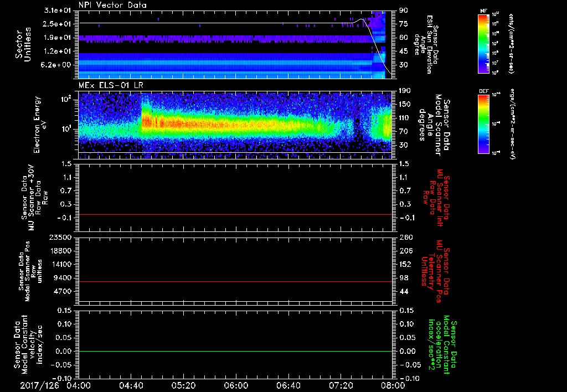Screen dimensions: 567x392
Task: Select the 06:40 time tick label
Action: pos(288,385)
